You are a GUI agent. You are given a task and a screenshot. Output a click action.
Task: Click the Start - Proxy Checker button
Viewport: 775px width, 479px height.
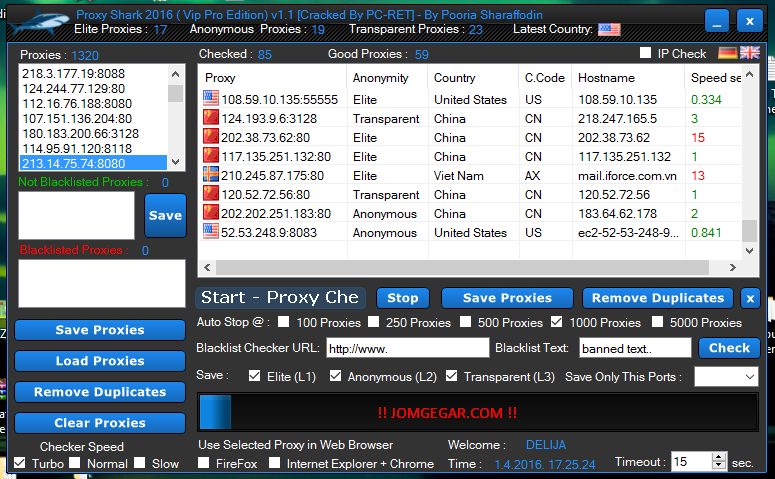click(x=280, y=298)
